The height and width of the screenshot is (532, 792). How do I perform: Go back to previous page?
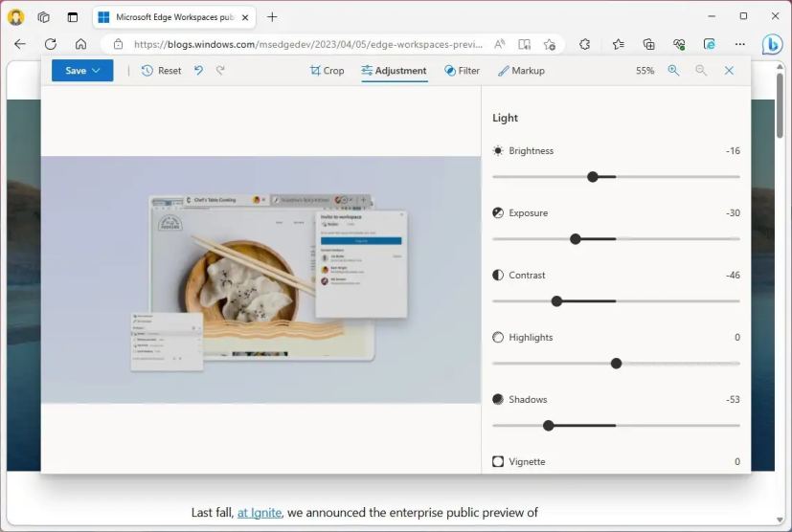(x=20, y=44)
